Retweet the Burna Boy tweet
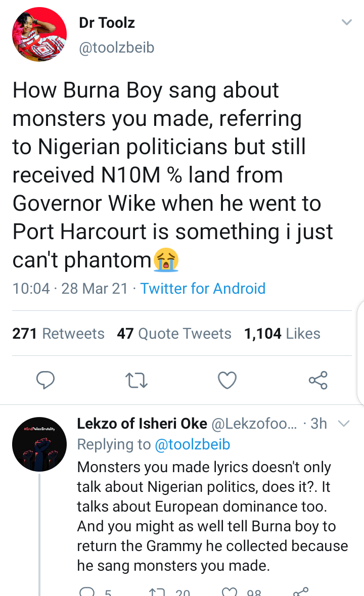Screen dimensions: 364x596 click(x=136, y=380)
